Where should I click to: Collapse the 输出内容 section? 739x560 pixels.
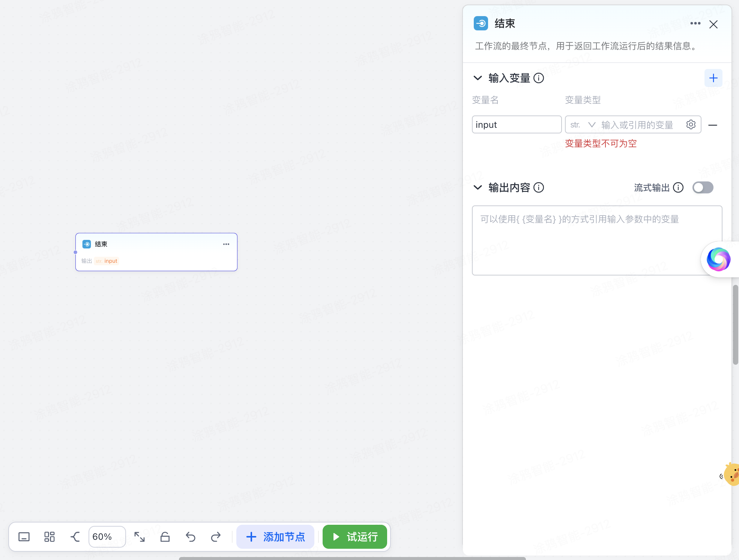[478, 187]
